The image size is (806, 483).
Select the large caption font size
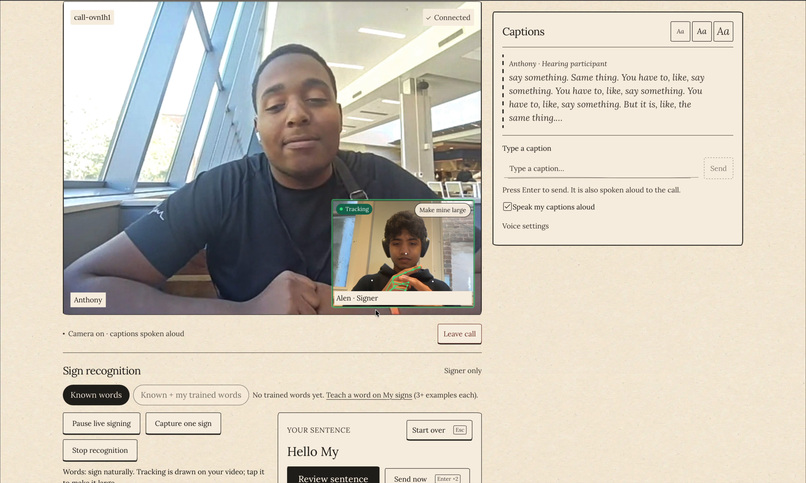point(723,31)
